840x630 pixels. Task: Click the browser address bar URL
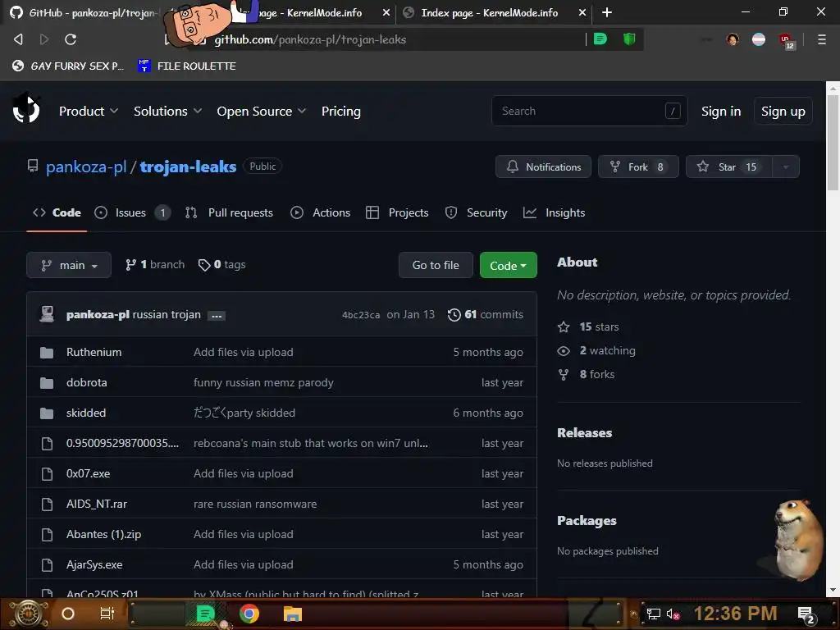coord(310,39)
